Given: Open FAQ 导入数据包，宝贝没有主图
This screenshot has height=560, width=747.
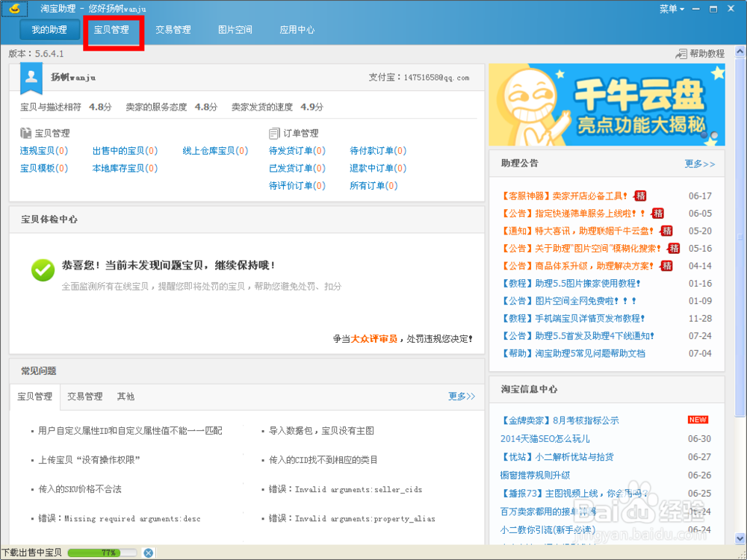Looking at the screenshot, I should [x=321, y=431].
